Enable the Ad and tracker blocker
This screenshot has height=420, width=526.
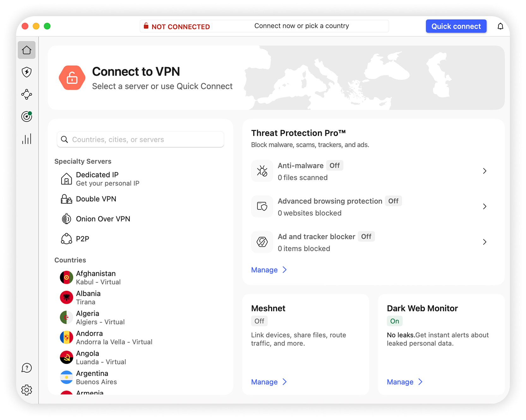coord(366,236)
